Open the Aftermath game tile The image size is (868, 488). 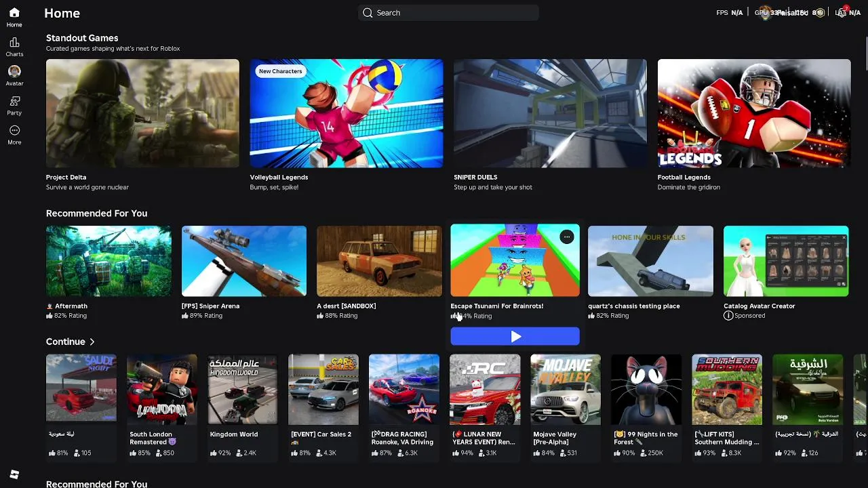pyautogui.click(x=108, y=262)
